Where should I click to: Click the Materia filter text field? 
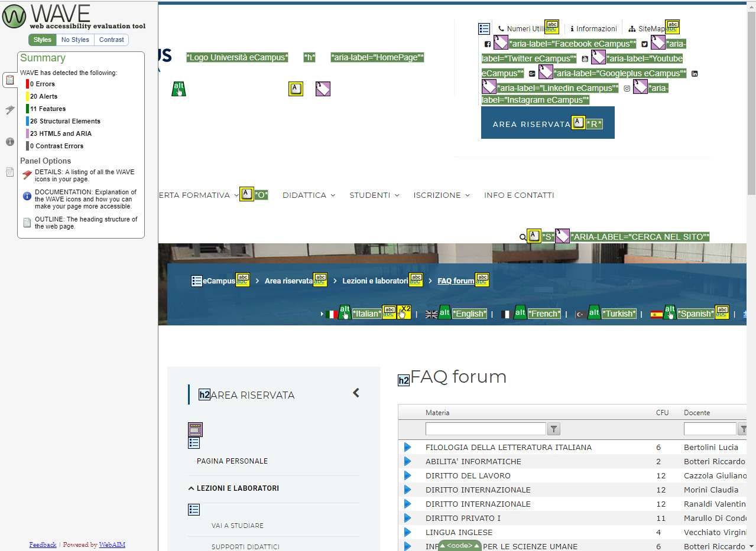click(x=486, y=429)
